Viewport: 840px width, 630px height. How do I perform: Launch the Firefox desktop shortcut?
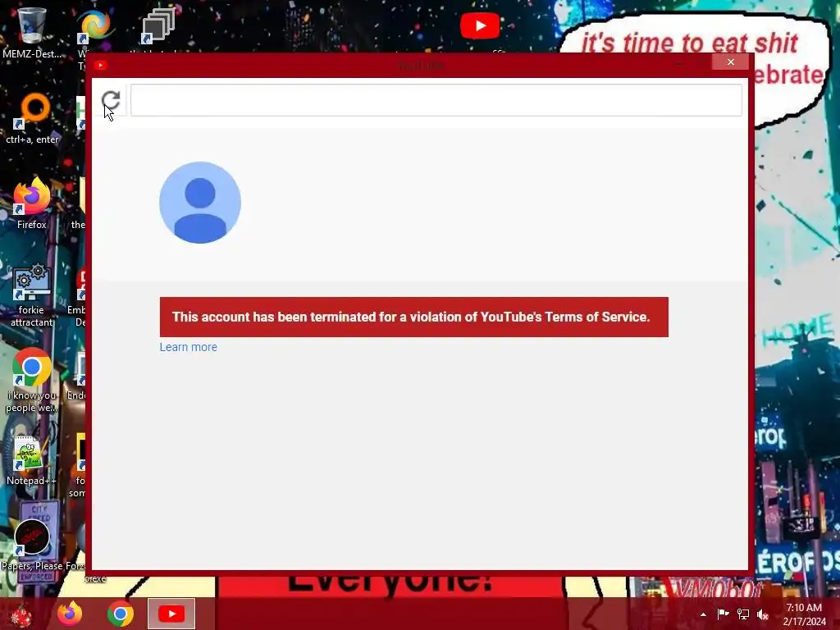[32, 204]
